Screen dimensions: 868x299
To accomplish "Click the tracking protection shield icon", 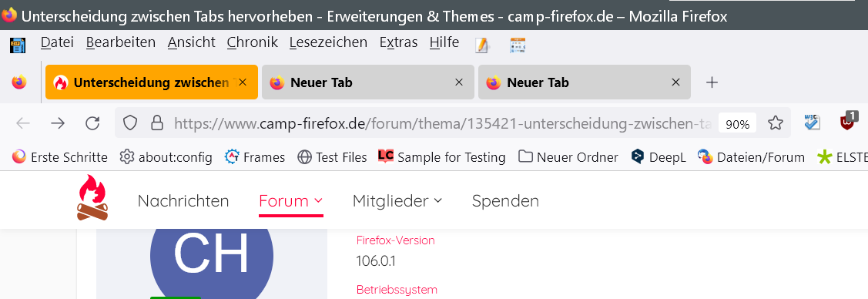I will (129, 123).
